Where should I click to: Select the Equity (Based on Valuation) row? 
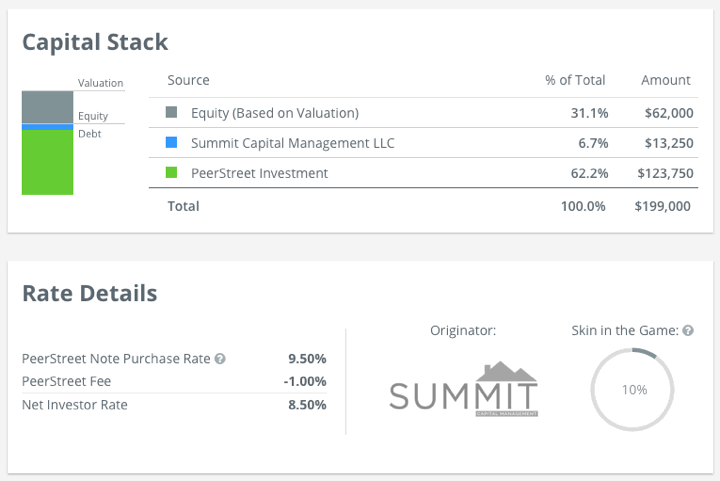274,113
